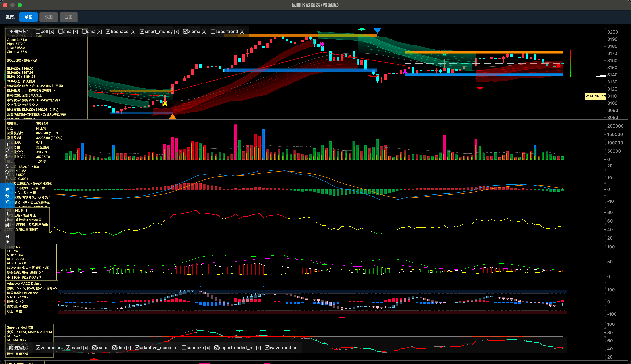
Task: Select the 5分钟 timeframe
Action: pos(7,172)
